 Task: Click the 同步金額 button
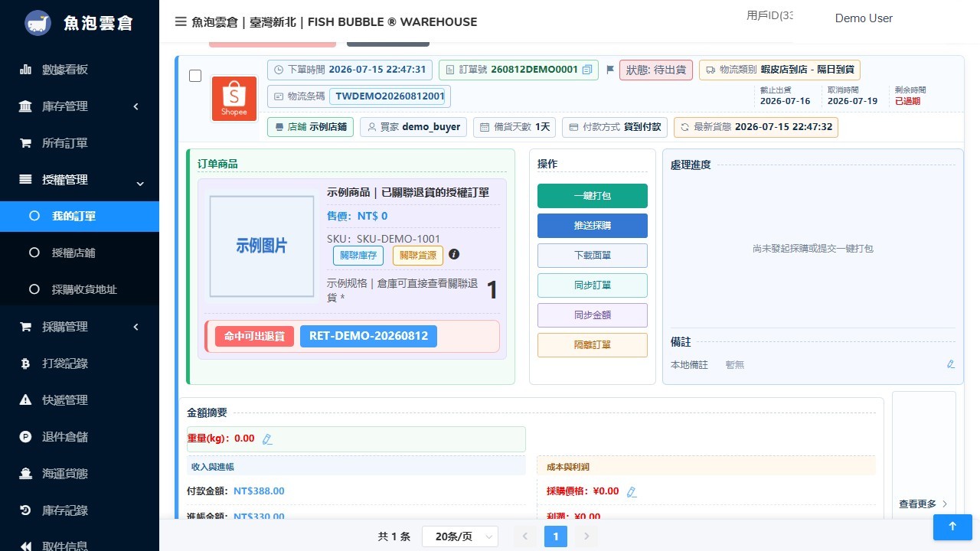click(x=593, y=315)
